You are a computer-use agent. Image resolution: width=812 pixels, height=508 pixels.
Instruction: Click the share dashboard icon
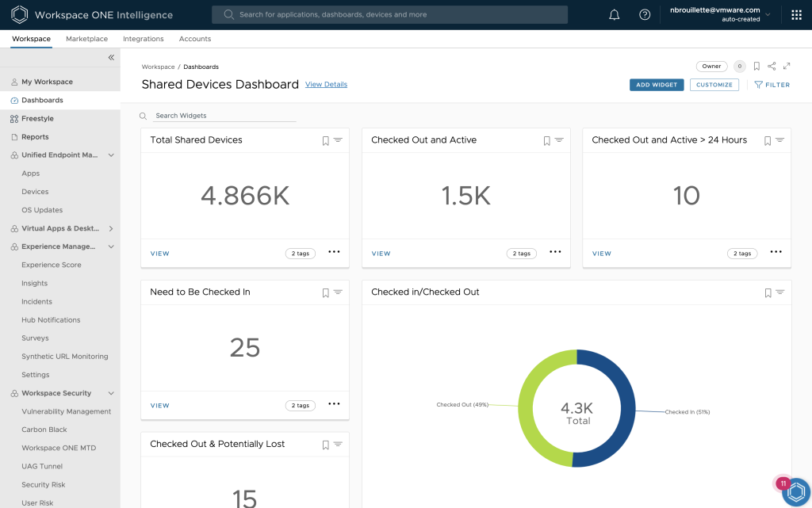tap(772, 67)
